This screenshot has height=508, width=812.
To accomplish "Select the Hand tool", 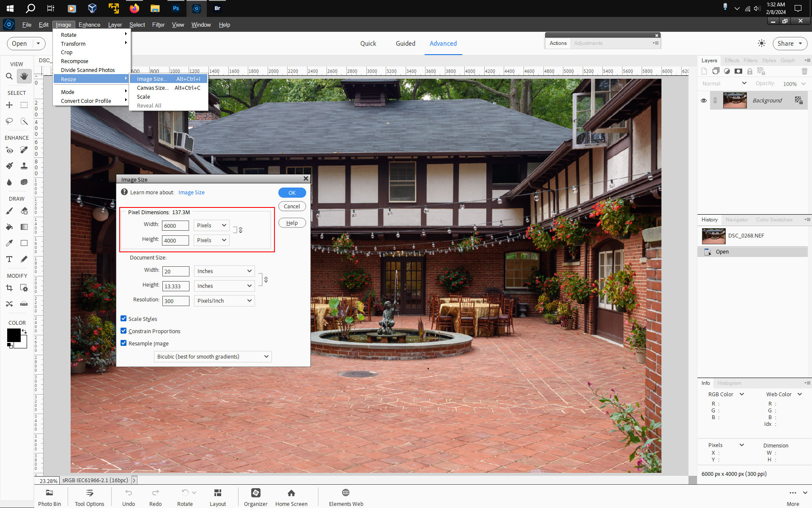I will point(24,76).
